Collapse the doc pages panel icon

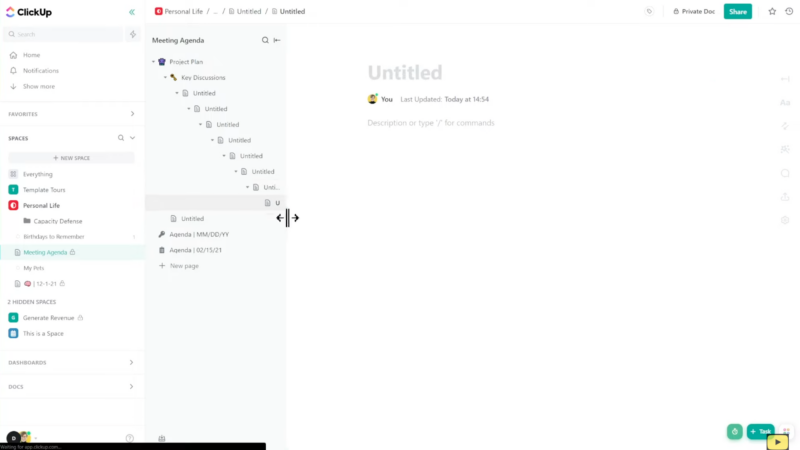point(277,40)
